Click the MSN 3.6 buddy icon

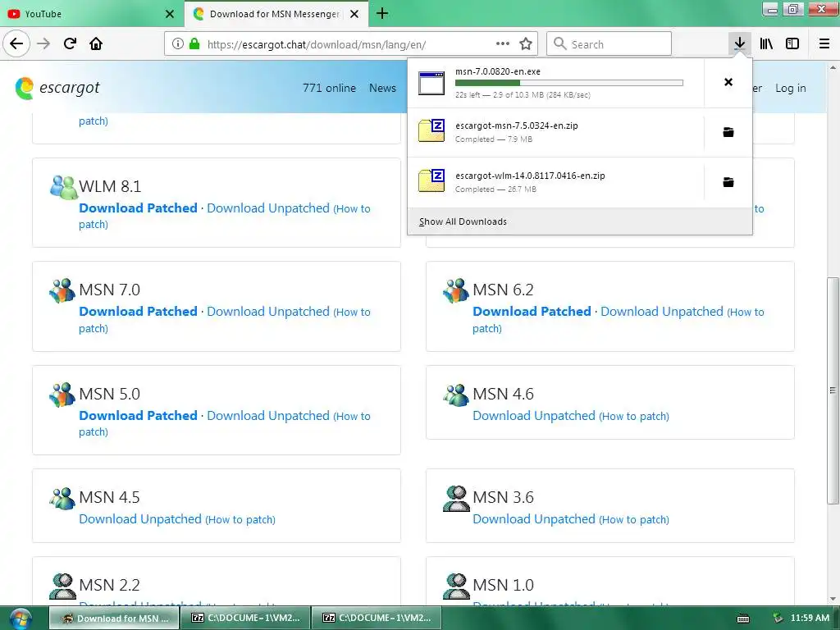pyautogui.click(x=456, y=498)
